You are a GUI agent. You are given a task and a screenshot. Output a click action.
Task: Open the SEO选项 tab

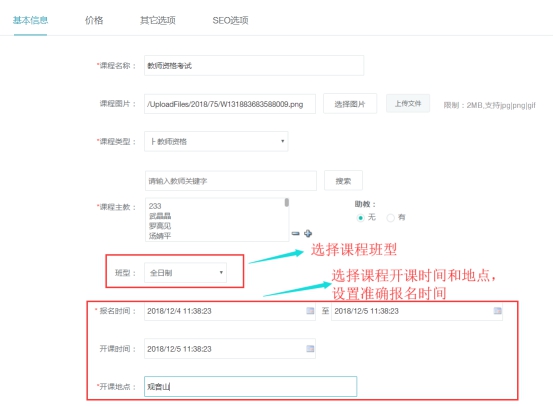pyautogui.click(x=230, y=20)
